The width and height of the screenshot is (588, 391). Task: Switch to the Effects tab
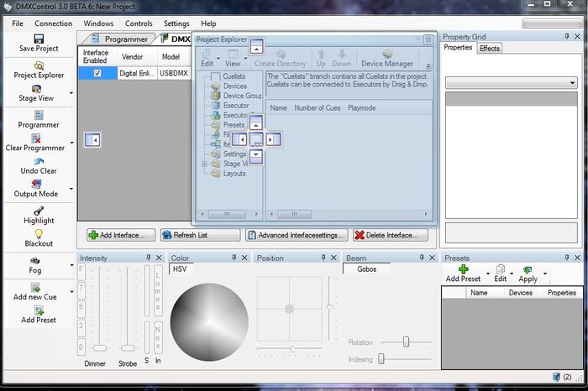click(x=490, y=49)
